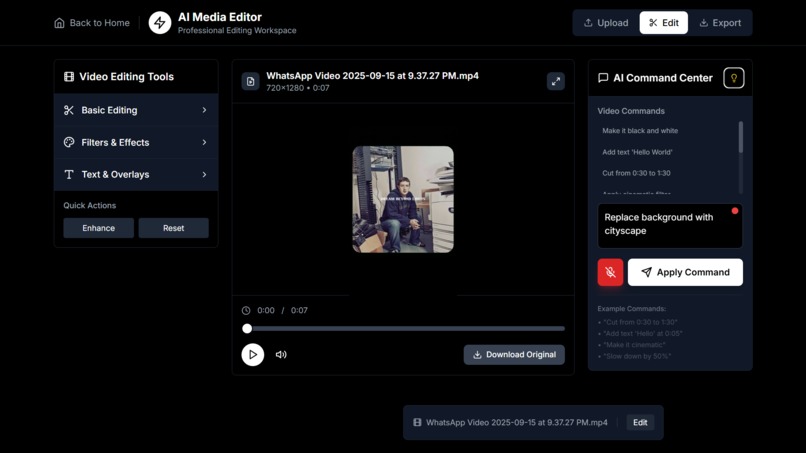Open Text & Overlays section
The image size is (806, 453).
136,175
